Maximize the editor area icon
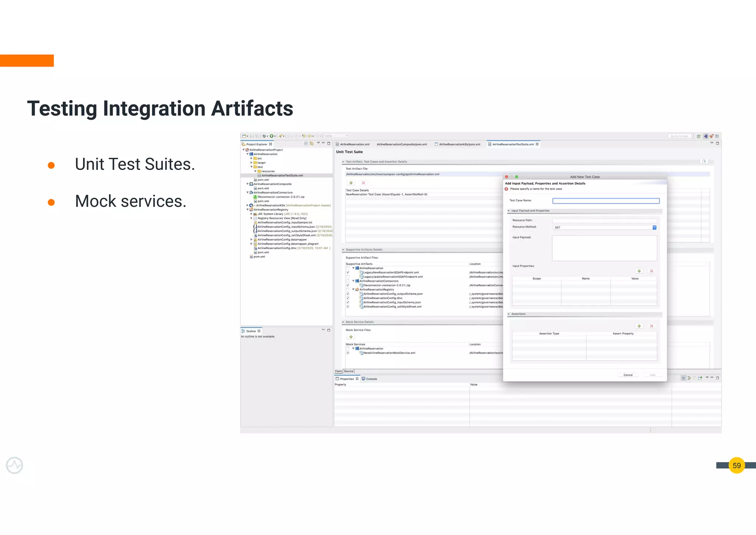Image resolution: width=756 pixels, height=535 pixels. pyautogui.click(x=717, y=143)
